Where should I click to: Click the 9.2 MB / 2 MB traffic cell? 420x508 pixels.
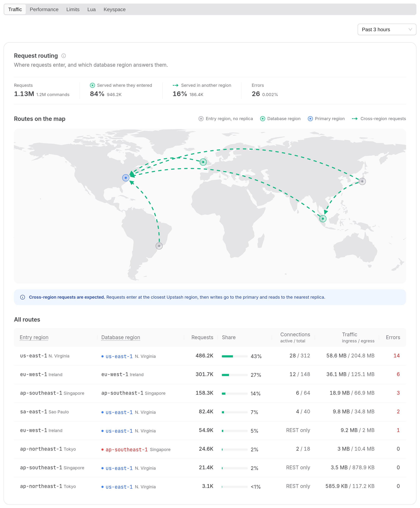[x=357, y=430]
